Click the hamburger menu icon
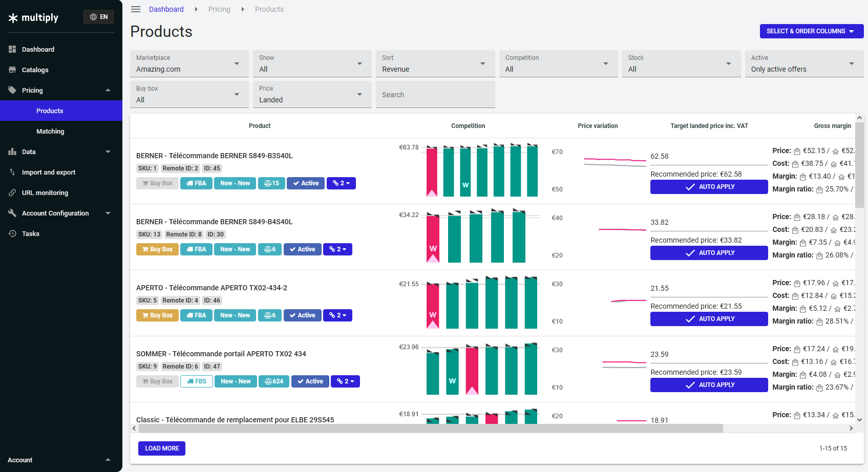Image resolution: width=868 pixels, height=472 pixels. tap(136, 9)
